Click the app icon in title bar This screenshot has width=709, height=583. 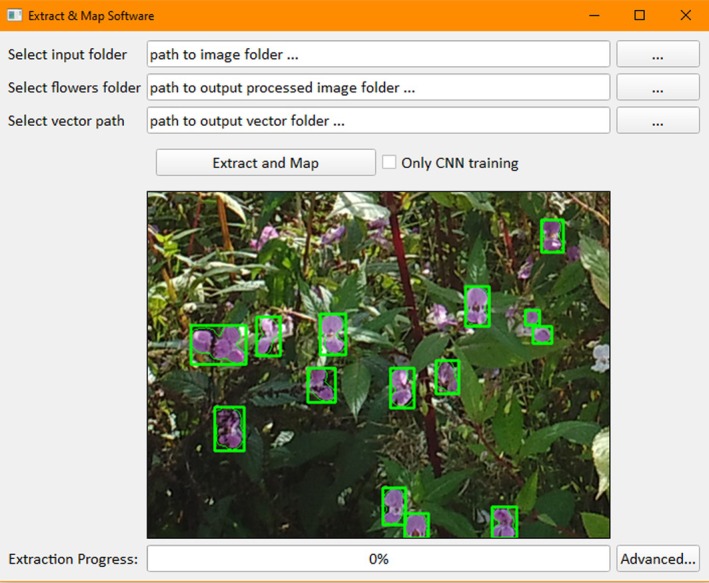(x=14, y=15)
